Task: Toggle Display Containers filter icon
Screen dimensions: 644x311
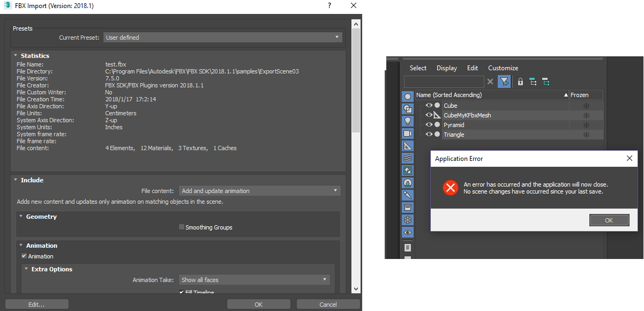Action: [x=408, y=207]
